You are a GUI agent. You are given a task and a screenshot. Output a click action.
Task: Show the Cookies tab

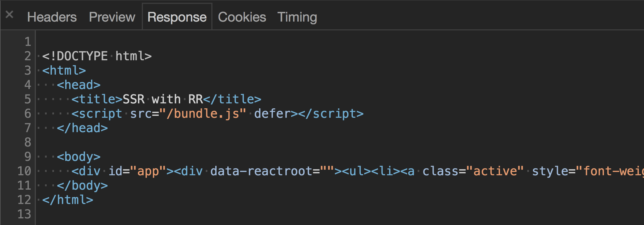tap(242, 17)
